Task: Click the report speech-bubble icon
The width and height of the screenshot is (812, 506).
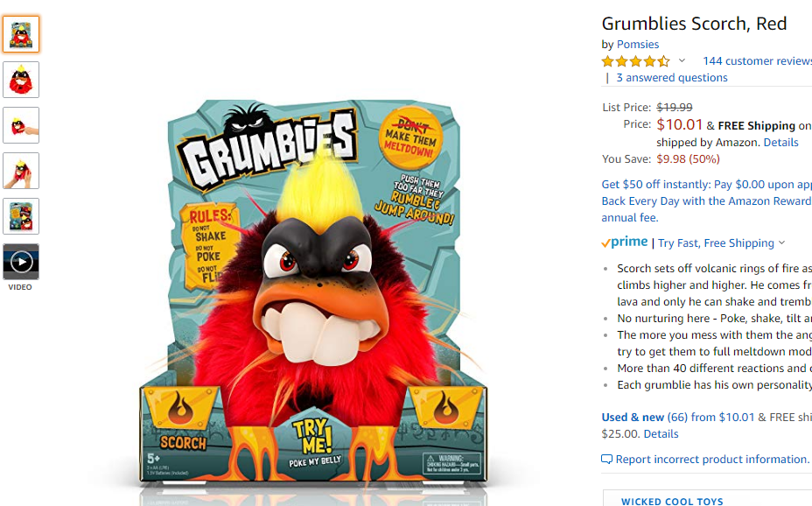Action: [607, 460]
